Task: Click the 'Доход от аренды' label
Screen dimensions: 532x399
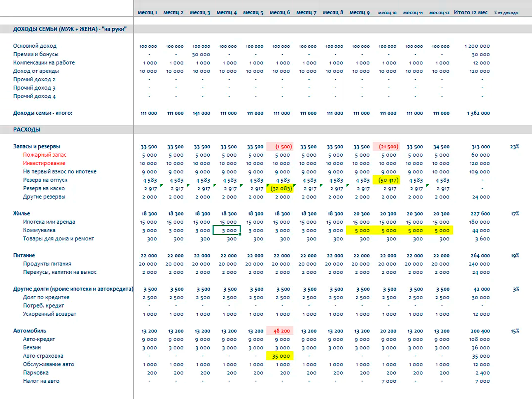Action: [36, 71]
